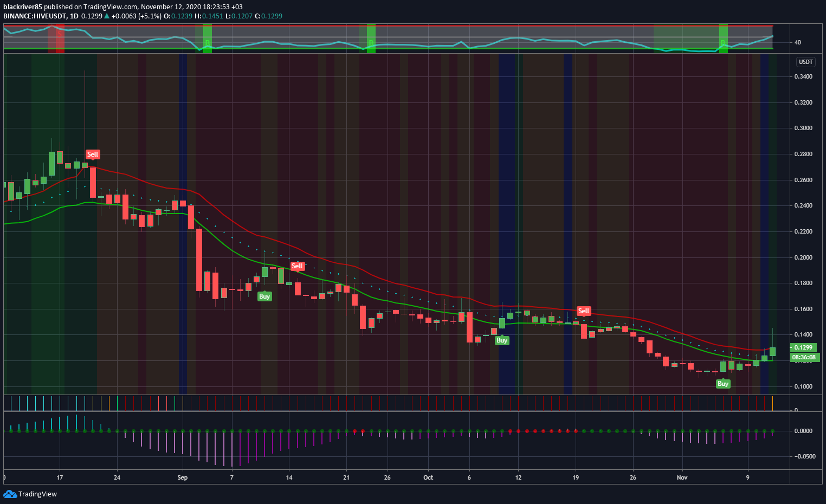Click the 0.3400 price axis label
Screen dimensions: 826x504
[x=803, y=76]
